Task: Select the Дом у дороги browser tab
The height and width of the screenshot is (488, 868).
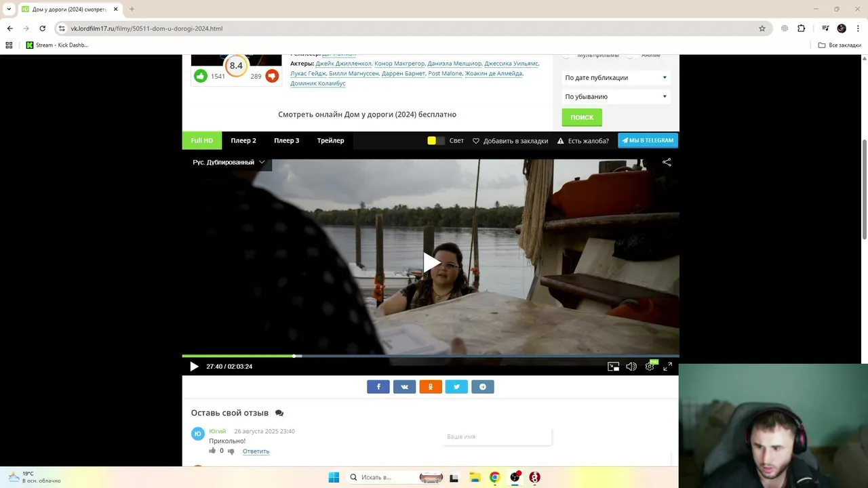Action: point(69,9)
